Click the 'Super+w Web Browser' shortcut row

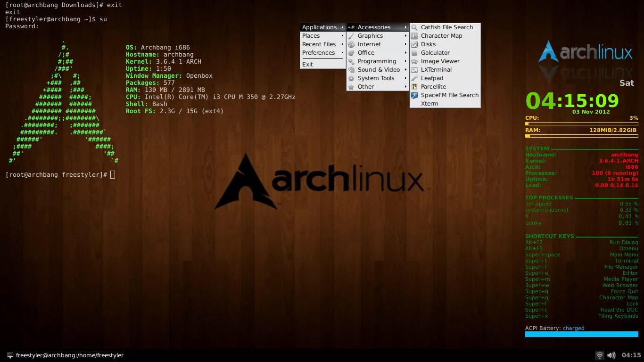click(582, 285)
